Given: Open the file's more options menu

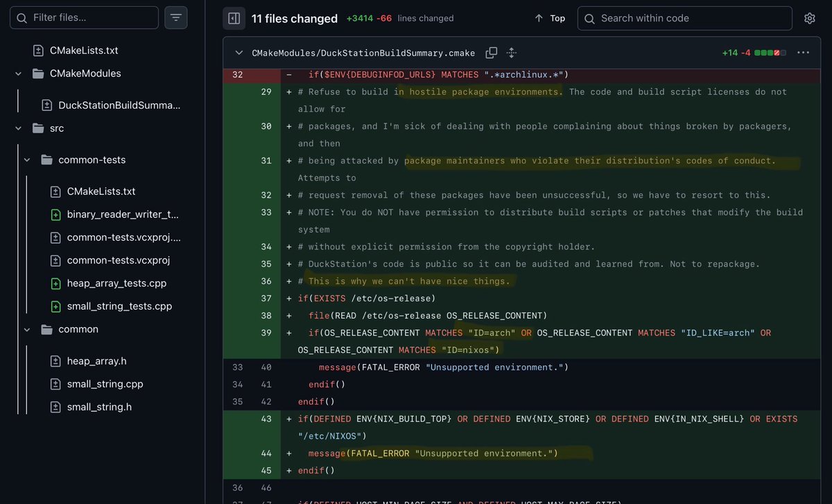Looking at the screenshot, I should coord(803,53).
